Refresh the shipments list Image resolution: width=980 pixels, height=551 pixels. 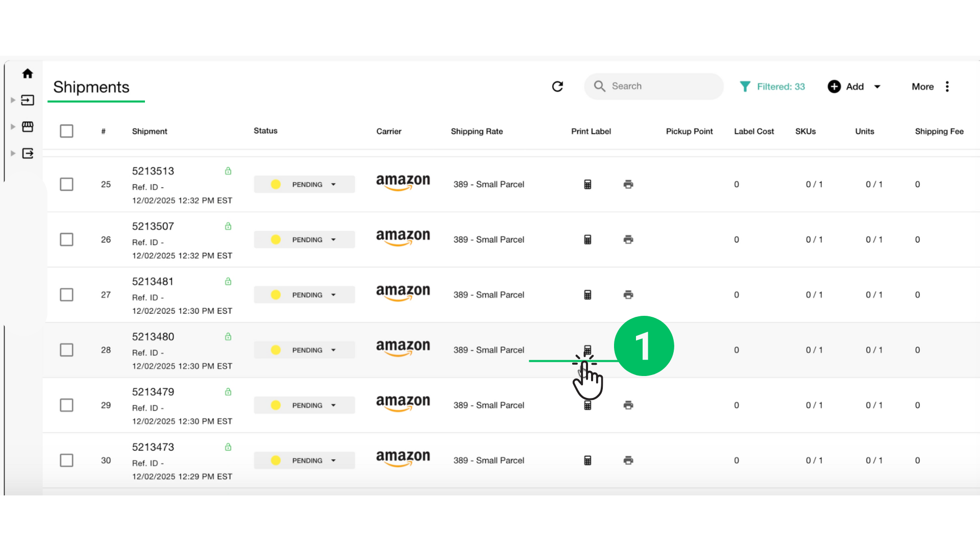(557, 86)
